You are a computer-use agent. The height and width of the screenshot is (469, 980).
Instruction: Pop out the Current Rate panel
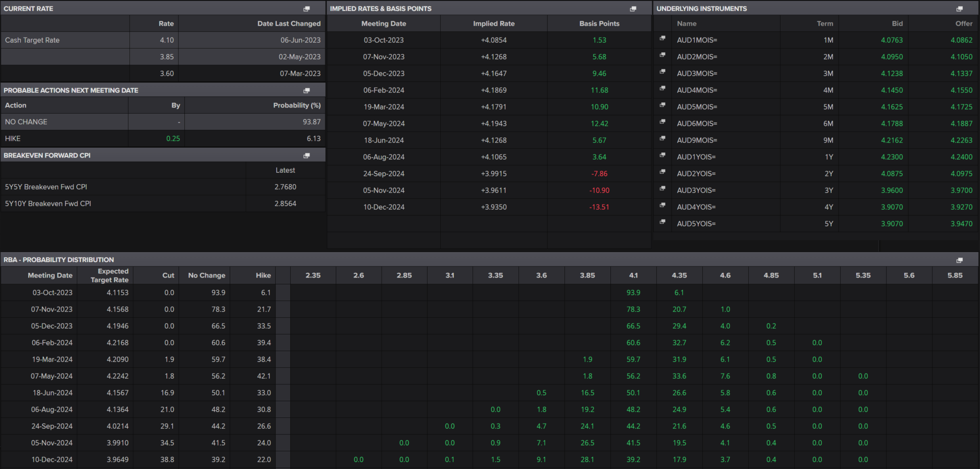tap(306, 9)
